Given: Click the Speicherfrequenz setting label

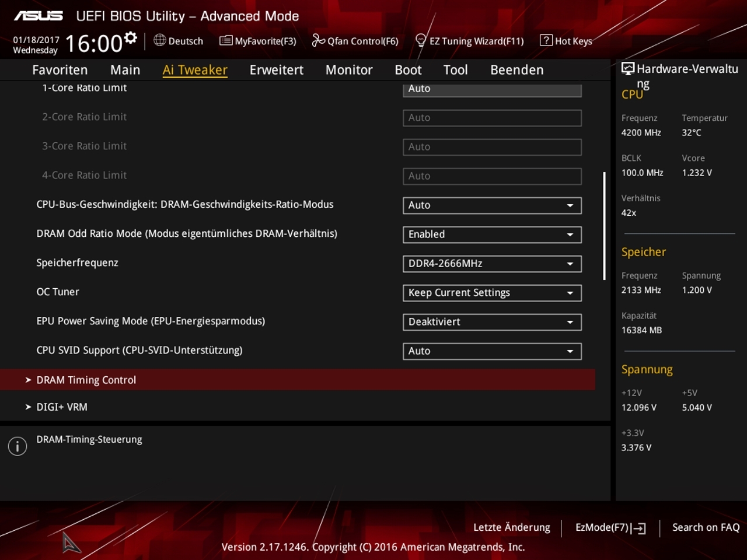Looking at the screenshot, I should pyautogui.click(x=77, y=262).
